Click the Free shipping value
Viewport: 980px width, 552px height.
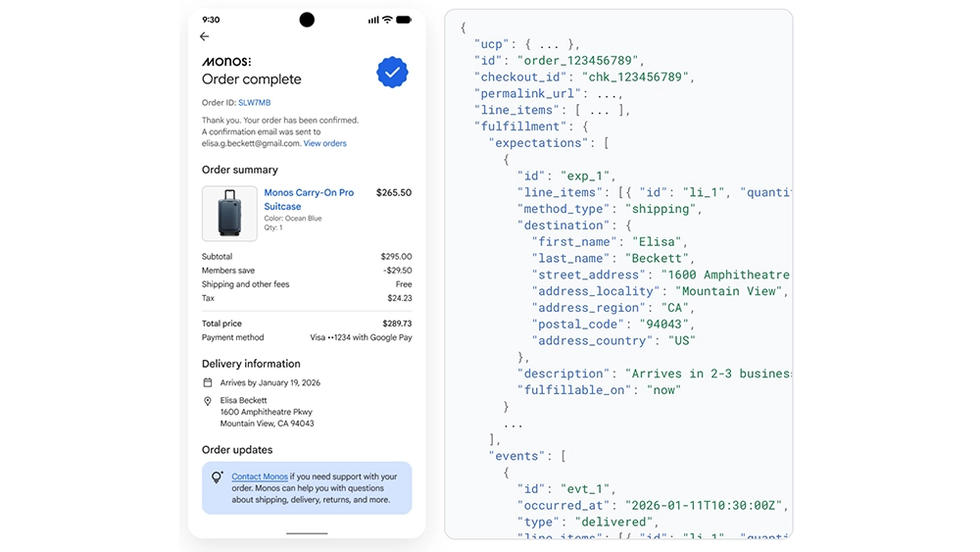click(404, 283)
